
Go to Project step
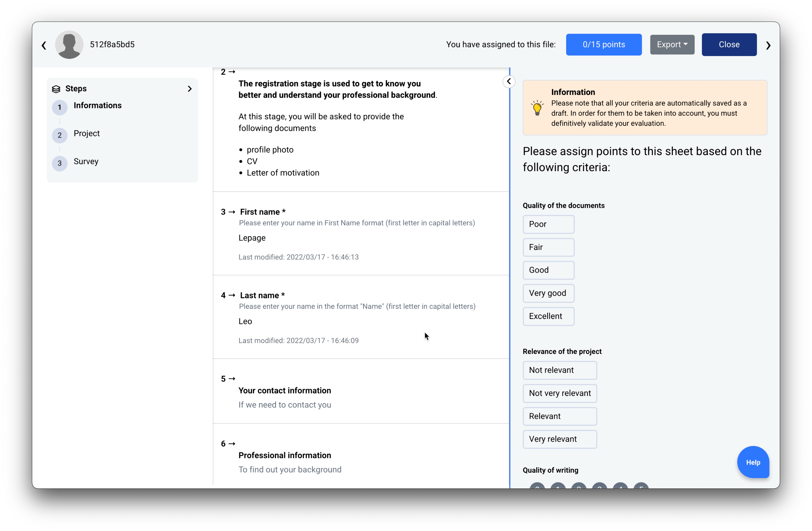pyautogui.click(x=87, y=133)
